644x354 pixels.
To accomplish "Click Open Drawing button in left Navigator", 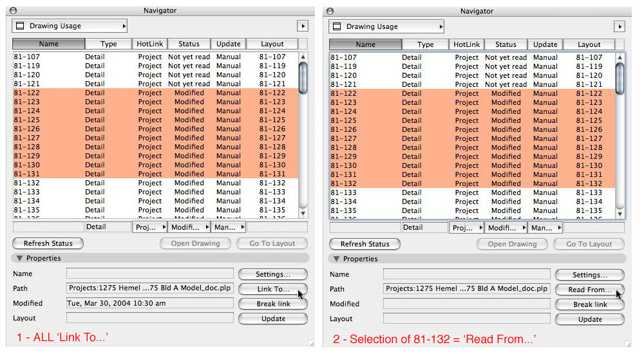I will click(196, 243).
